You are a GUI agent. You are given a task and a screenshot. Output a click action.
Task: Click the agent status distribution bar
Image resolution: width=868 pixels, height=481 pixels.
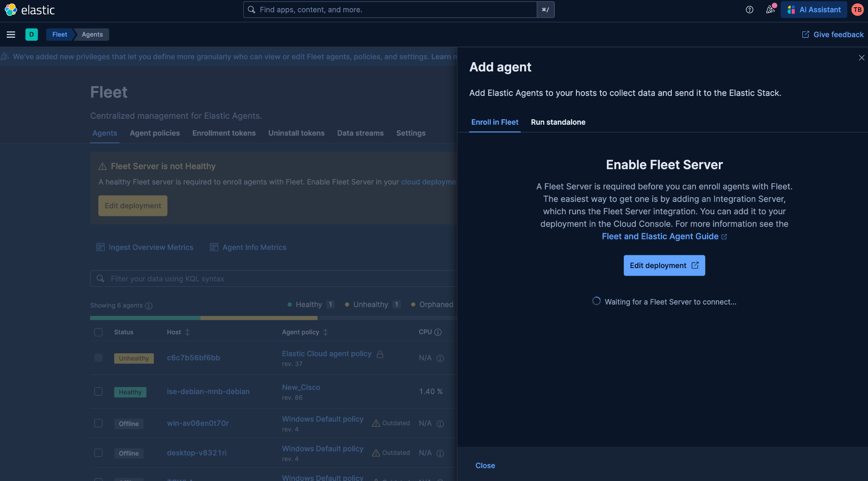pyautogui.click(x=273, y=318)
